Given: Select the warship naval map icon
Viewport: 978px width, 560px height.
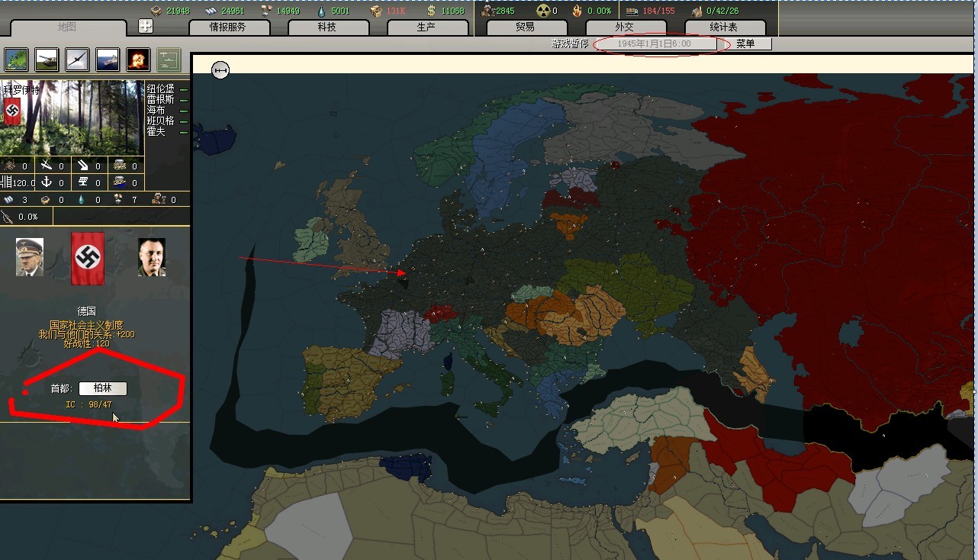Looking at the screenshot, I should pyautogui.click(x=108, y=60).
